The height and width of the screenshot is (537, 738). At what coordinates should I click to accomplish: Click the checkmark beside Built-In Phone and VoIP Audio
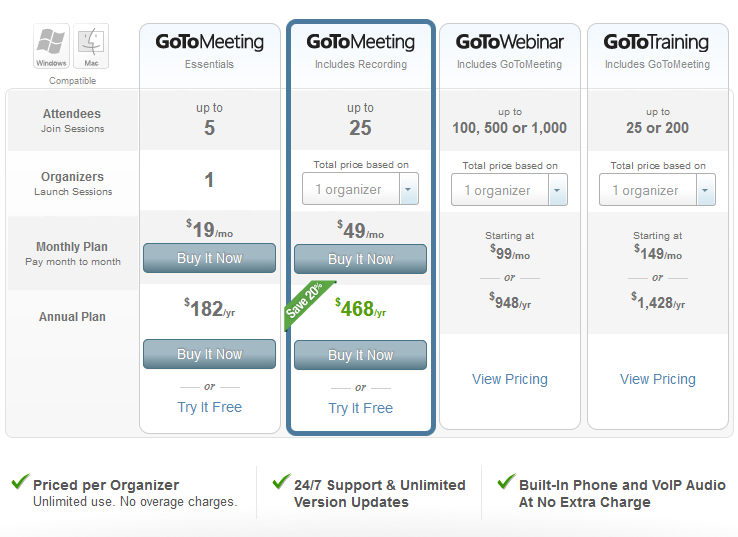click(506, 482)
